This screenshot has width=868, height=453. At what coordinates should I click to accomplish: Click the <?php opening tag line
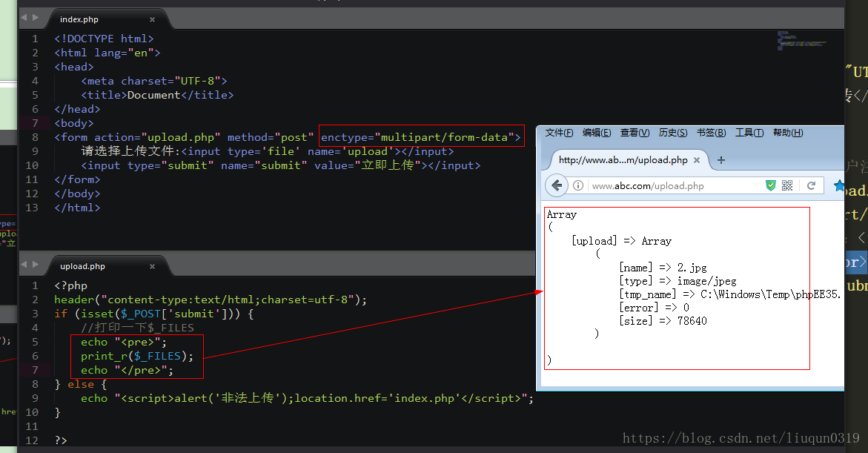click(x=71, y=285)
